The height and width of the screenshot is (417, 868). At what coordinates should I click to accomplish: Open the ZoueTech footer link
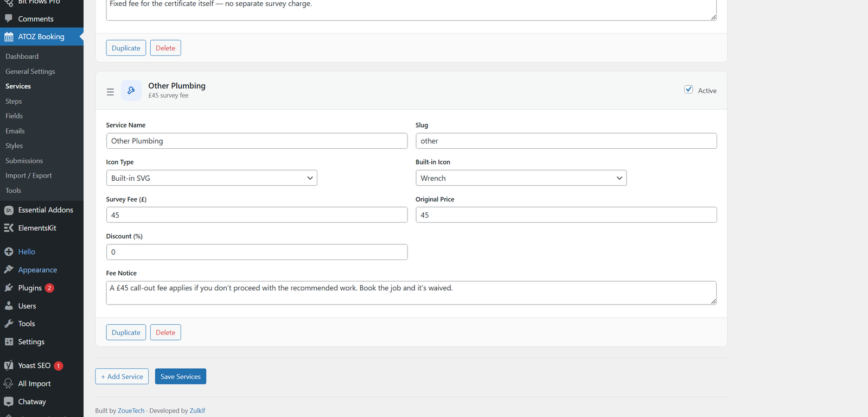(x=131, y=410)
